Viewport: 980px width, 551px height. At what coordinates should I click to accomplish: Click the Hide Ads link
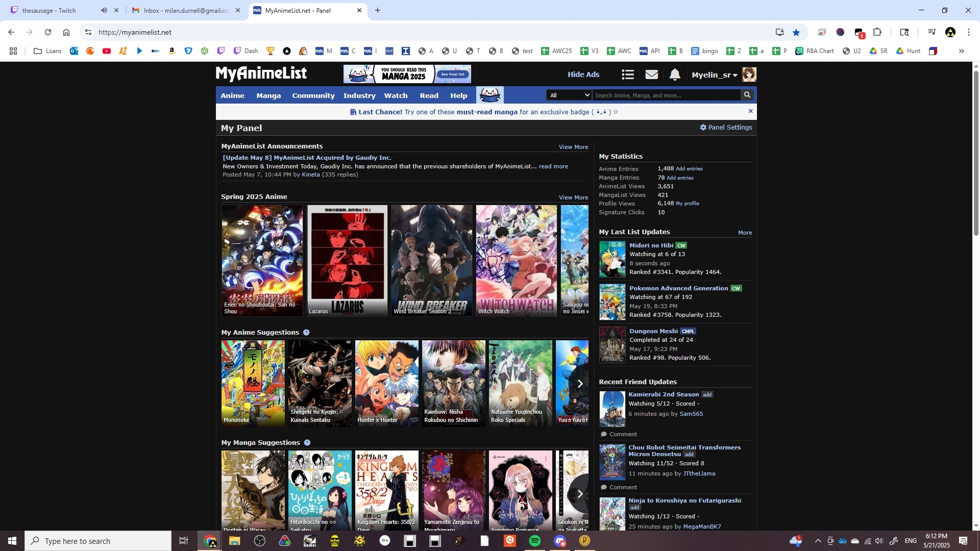pos(583,74)
